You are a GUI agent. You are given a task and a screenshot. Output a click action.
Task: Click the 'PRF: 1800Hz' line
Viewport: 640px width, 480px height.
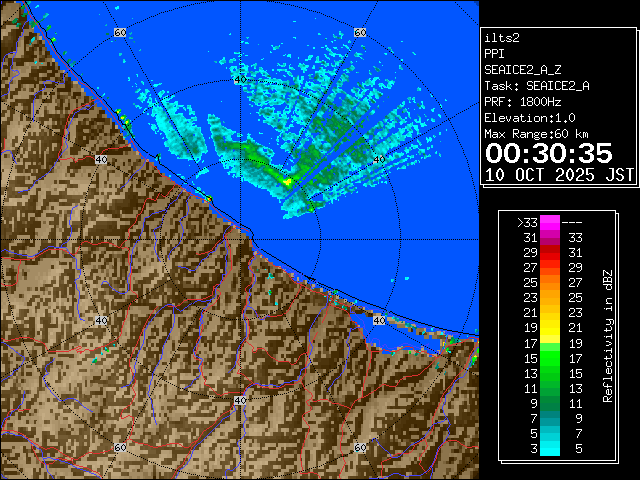(x=522, y=102)
